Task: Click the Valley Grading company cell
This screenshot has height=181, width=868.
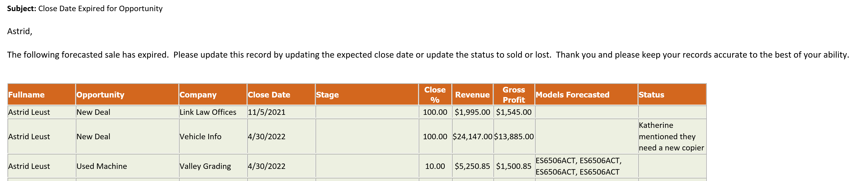Action: pyautogui.click(x=213, y=166)
